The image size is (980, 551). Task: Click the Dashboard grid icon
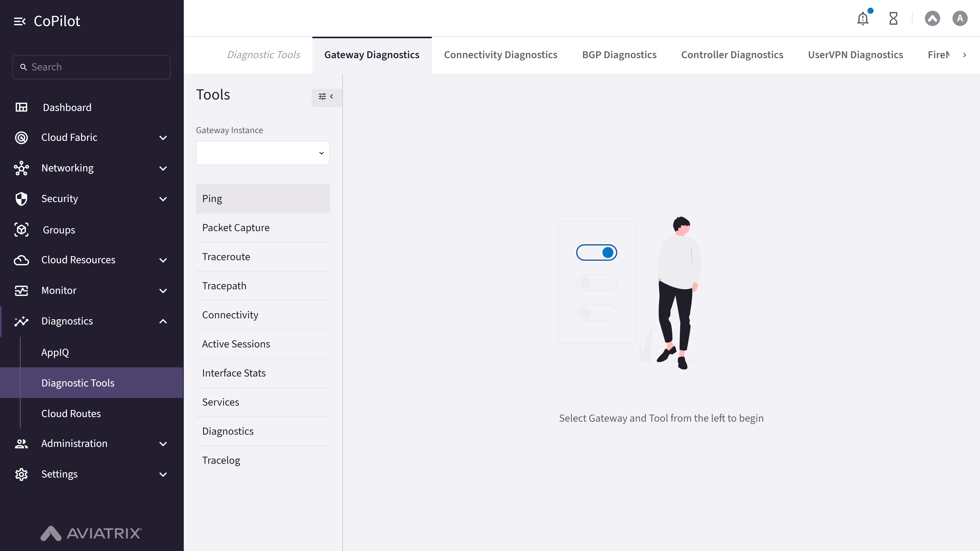coord(21,107)
